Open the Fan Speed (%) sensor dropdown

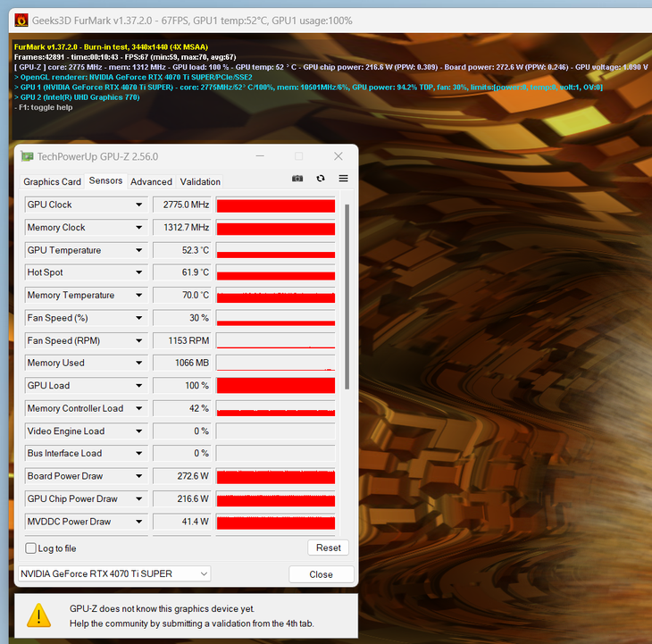pyautogui.click(x=138, y=318)
